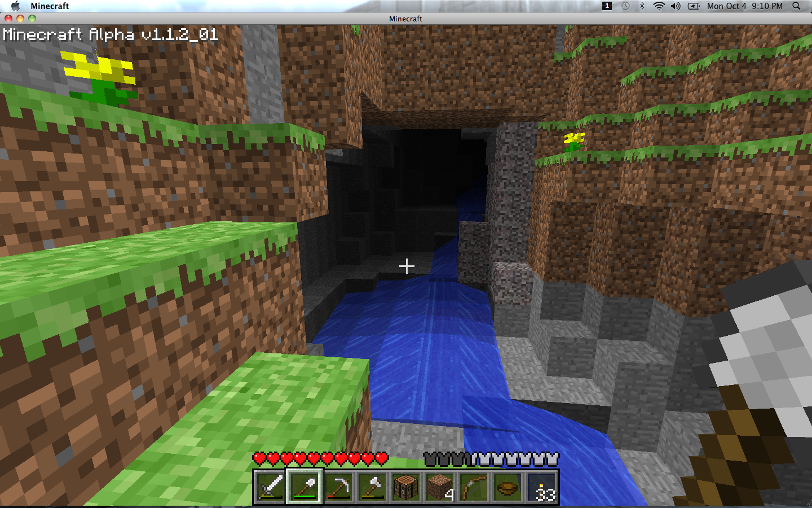812x508 pixels.
Task: Open the volume control in menu bar
Action: 676,6
